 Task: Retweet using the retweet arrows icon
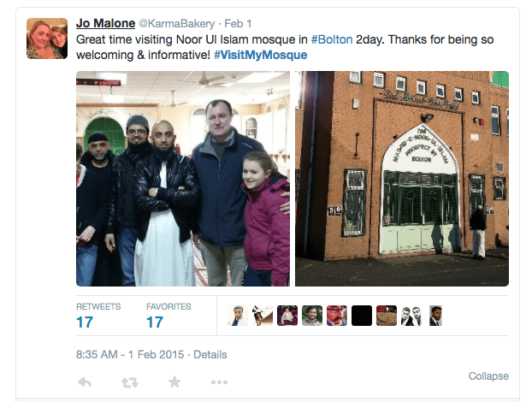point(130,382)
